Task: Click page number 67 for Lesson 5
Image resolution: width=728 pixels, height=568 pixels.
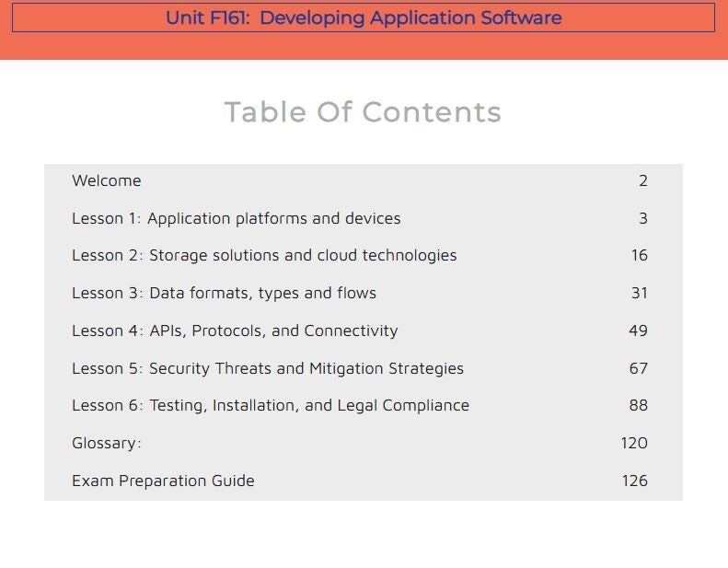Action: click(639, 368)
